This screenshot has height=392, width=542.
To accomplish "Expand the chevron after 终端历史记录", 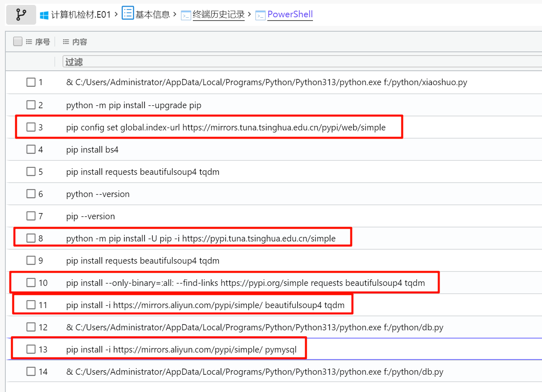I will point(249,14).
